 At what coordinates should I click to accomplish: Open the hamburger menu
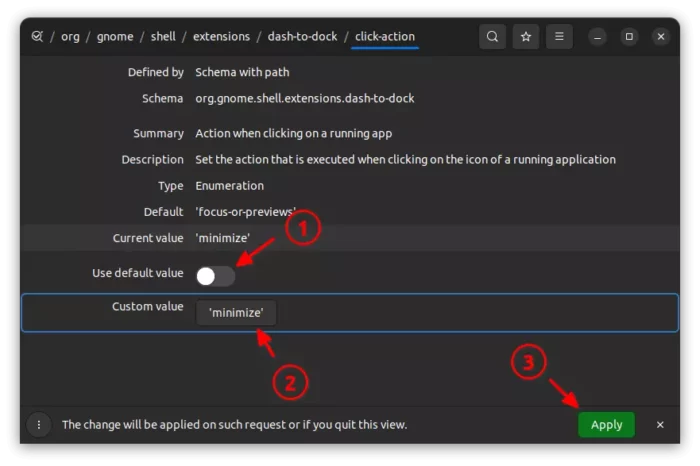[x=559, y=37]
